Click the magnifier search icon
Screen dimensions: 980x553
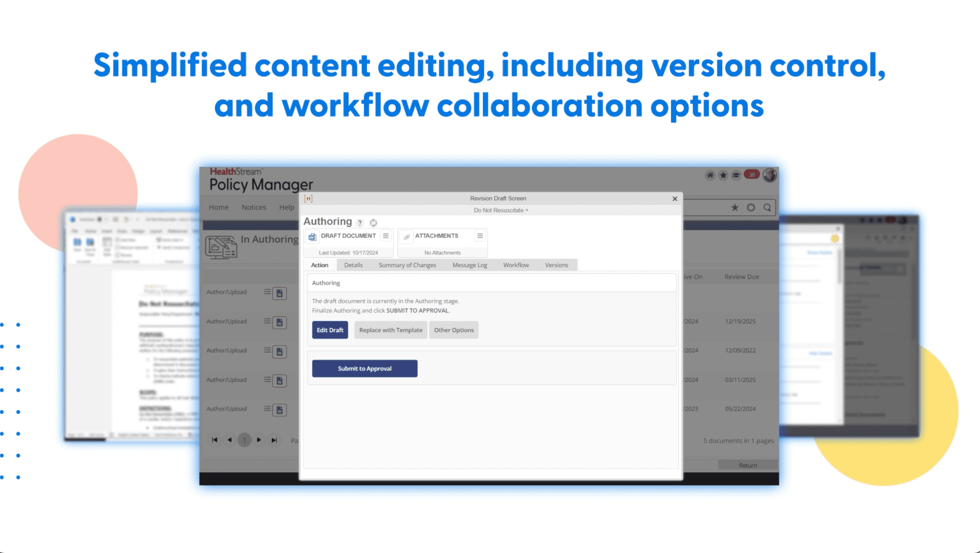pyautogui.click(x=767, y=207)
